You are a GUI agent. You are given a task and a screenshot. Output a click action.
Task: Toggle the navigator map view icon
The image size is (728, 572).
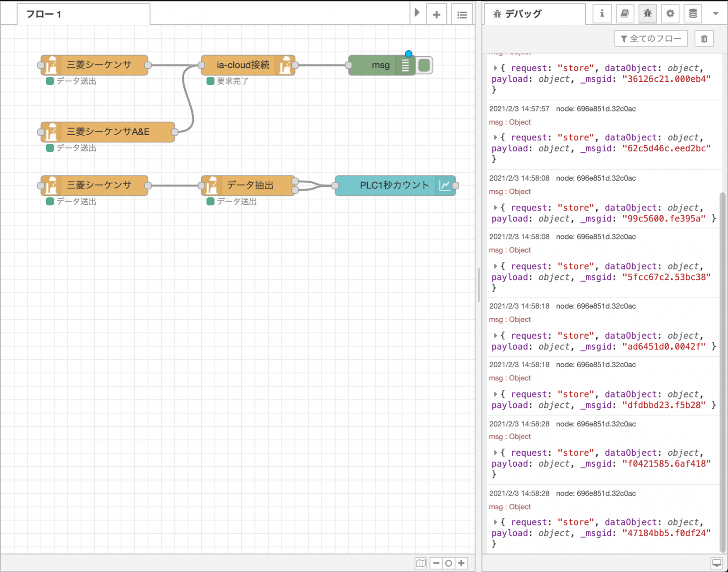tap(421, 563)
